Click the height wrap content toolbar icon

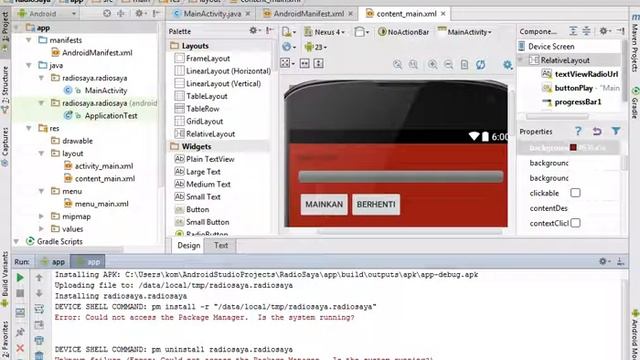[319, 63]
